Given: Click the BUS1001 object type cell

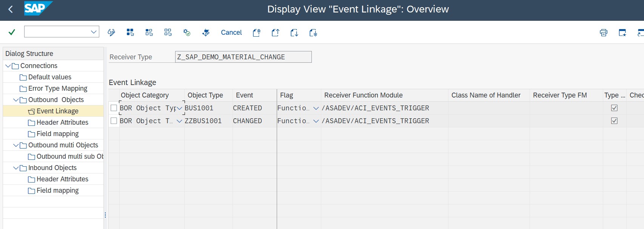Looking at the screenshot, I should pos(208,108).
